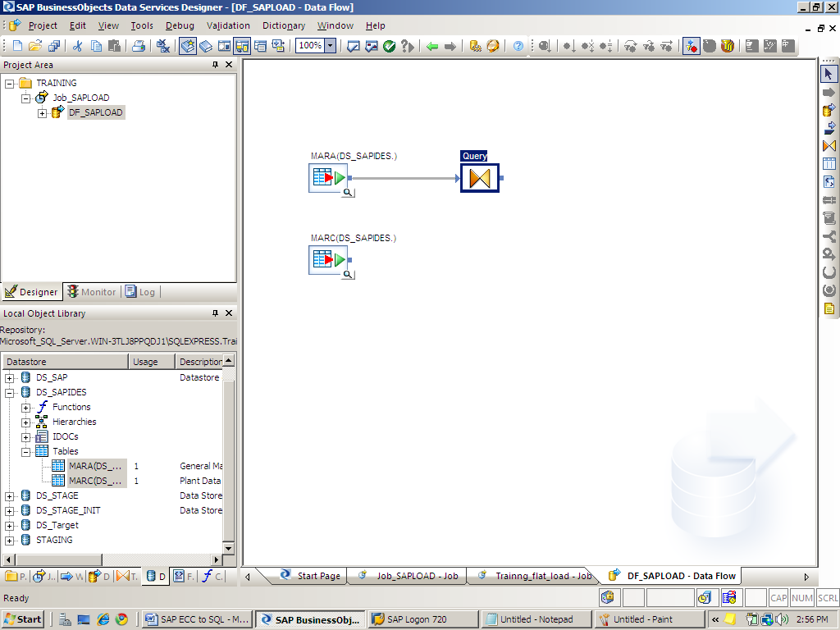Open the Custom Functions library tab
Screen dimensions: 840x630
[x=212, y=577]
